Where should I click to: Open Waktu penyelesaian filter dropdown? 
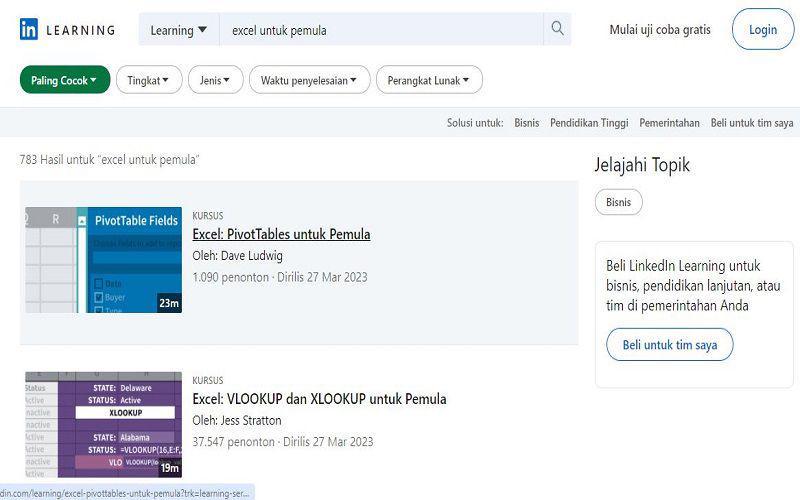[309, 80]
